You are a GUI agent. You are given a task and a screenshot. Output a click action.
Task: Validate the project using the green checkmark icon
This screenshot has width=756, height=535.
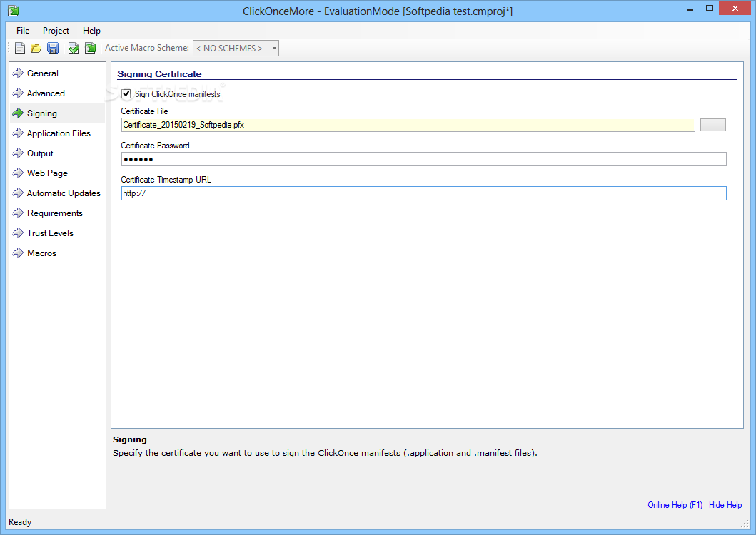point(74,48)
